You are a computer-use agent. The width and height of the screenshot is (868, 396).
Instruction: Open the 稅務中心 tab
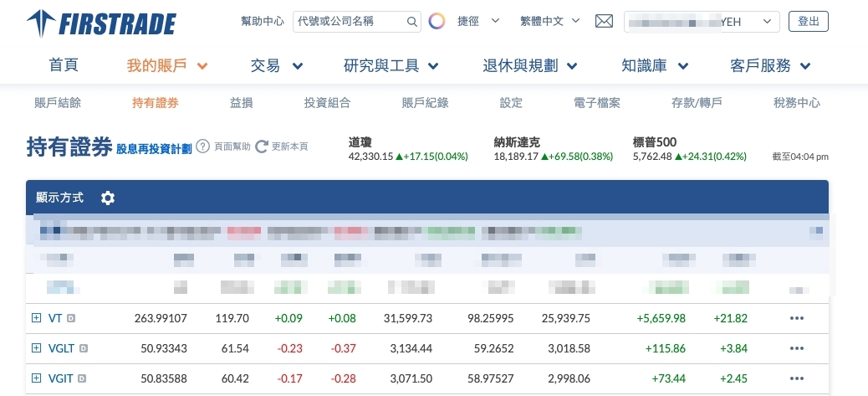(797, 103)
